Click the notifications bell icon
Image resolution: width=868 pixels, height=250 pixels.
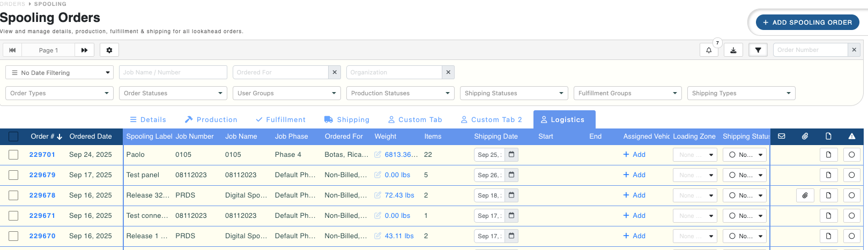tap(709, 50)
